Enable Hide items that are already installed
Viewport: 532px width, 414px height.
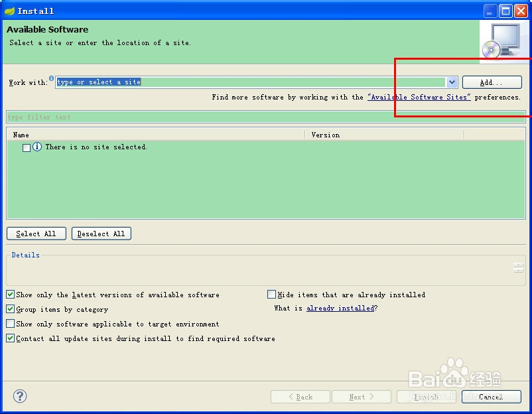(272, 294)
